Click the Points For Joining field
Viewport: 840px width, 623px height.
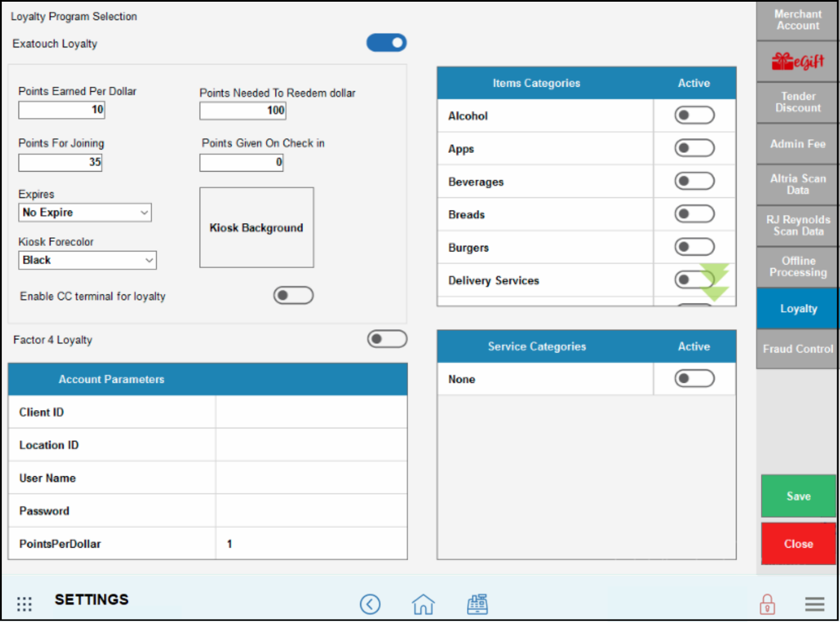point(60,163)
